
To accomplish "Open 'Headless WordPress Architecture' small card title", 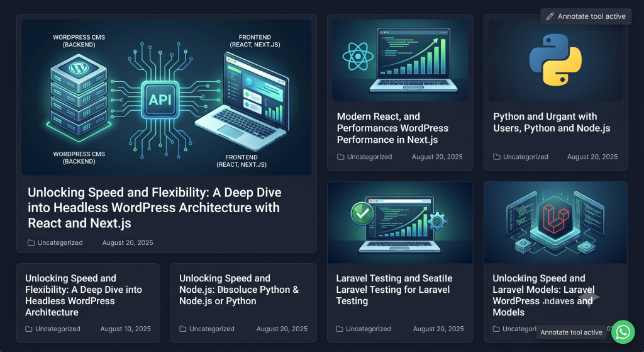I will coord(84,295).
